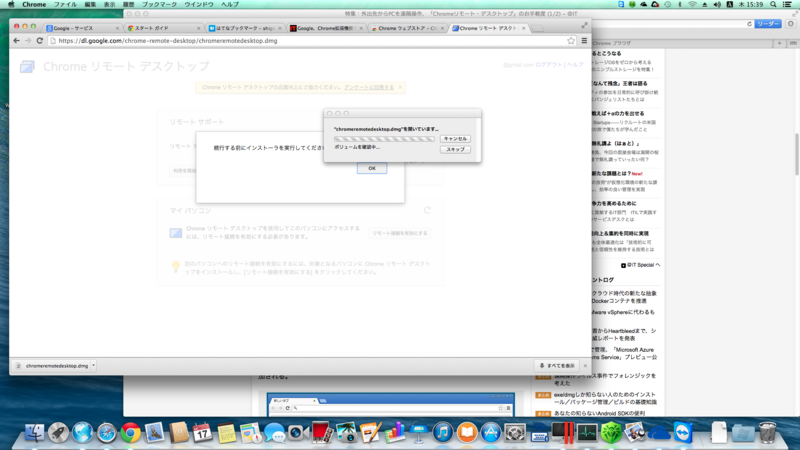The image size is (800, 450).
Task: Click the Chrome address bar URL
Action: [x=168, y=41]
